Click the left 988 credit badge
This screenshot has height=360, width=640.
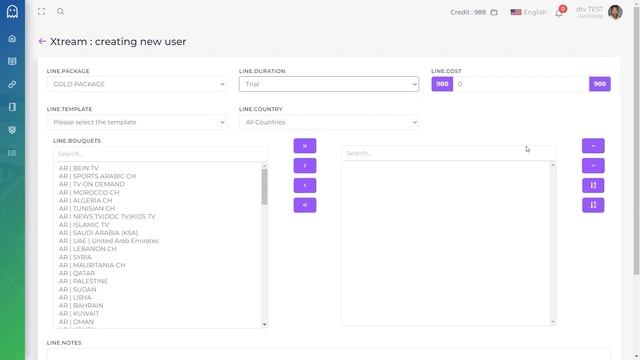(442, 84)
